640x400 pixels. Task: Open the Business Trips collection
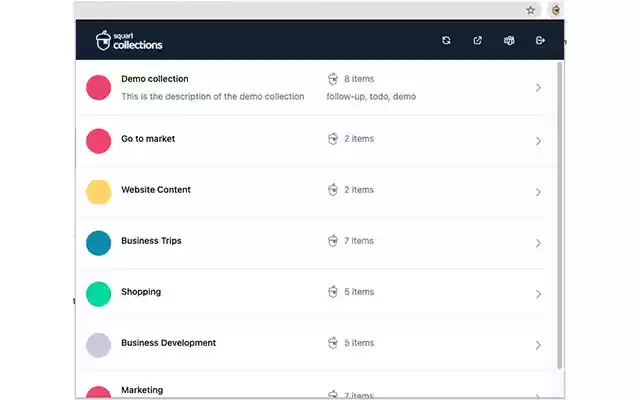click(x=151, y=241)
